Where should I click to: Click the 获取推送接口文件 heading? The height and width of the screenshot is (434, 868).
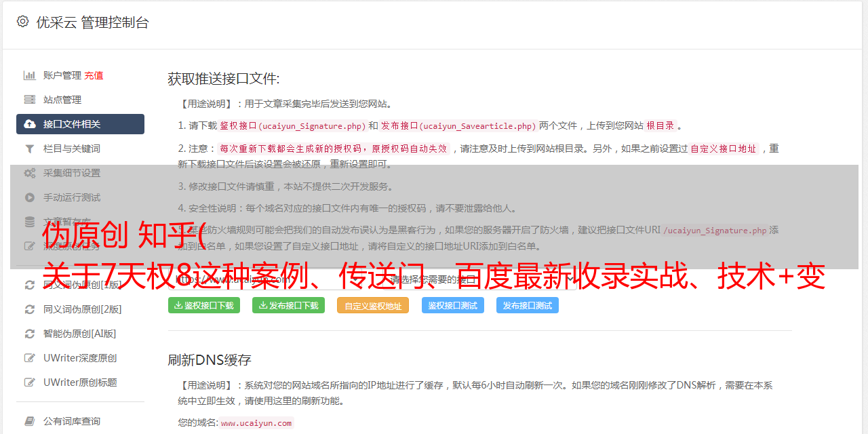[224, 79]
